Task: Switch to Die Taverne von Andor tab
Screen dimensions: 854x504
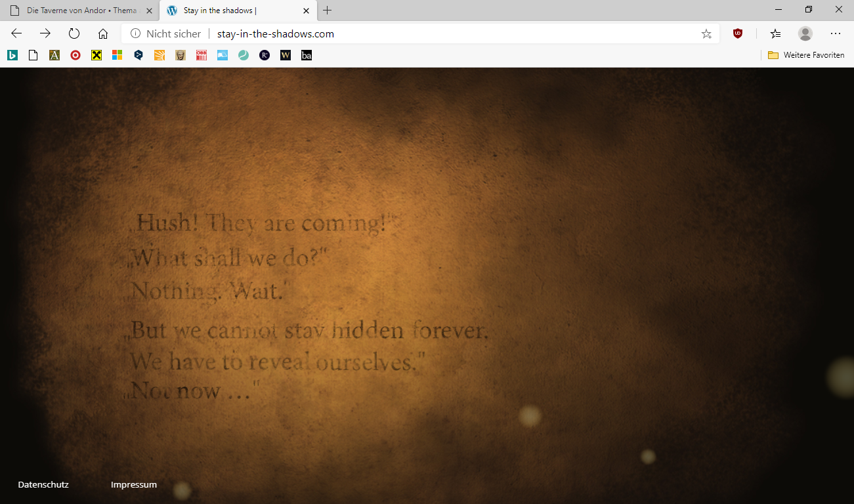Action: click(79, 10)
